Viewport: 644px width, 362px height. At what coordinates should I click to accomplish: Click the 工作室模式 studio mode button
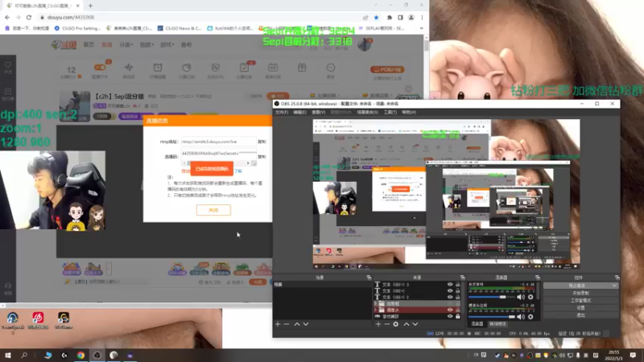pyautogui.click(x=580, y=300)
